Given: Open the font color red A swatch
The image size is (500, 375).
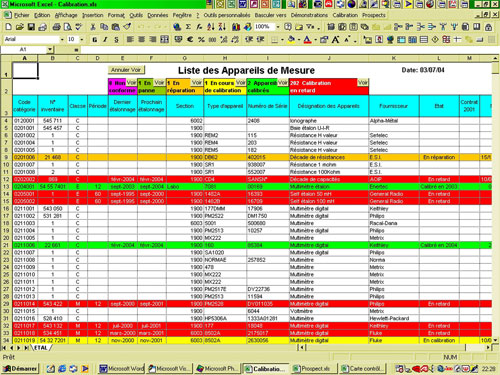Looking at the screenshot, I should coord(307,39).
